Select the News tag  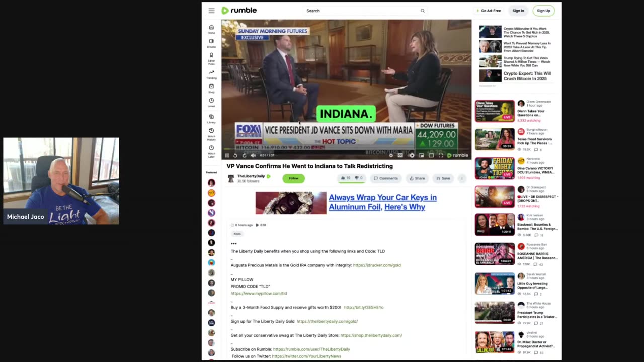pyautogui.click(x=237, y=234)
